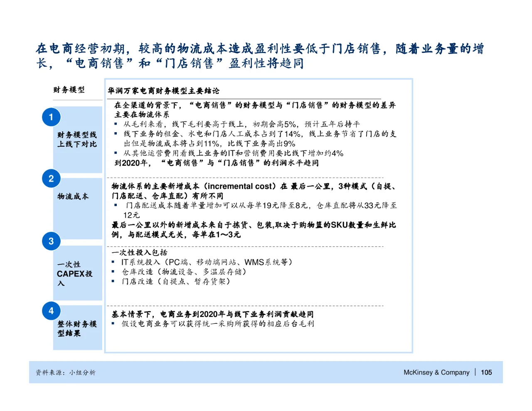This screenshot has width=532, height=411.
Task: Click the McKinsey & Company footer text
Action: [x=436, y=372]
